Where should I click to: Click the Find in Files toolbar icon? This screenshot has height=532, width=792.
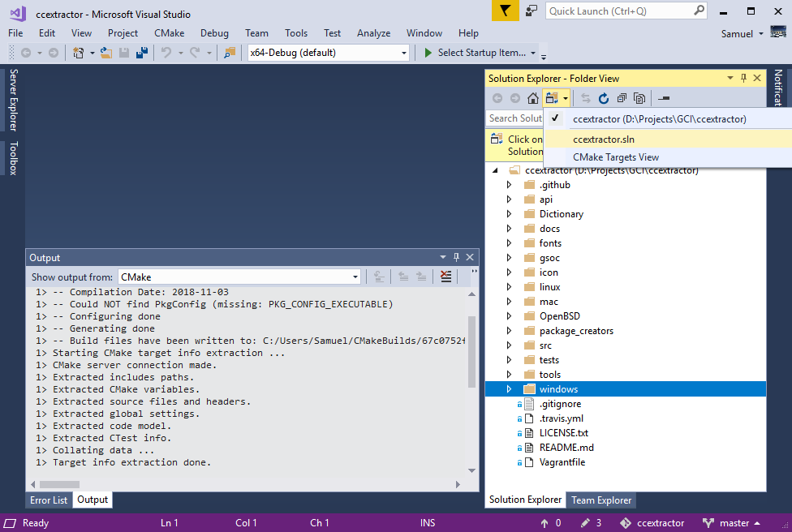[230, 53]
